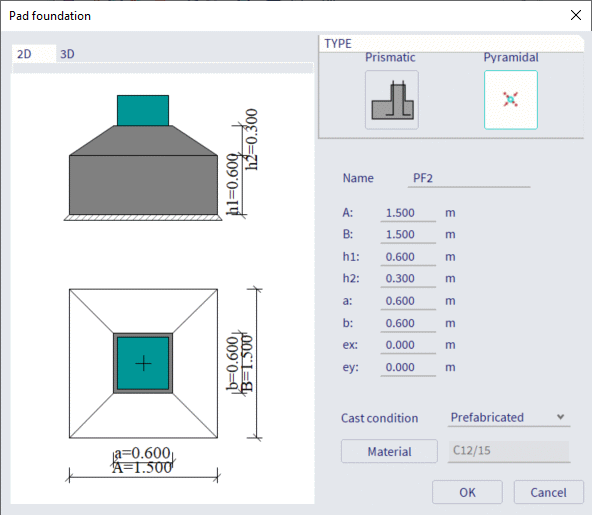Edit the B dimension value field
Image resolution: width=592 pixels, height=515 pixels.
[408, 234]
